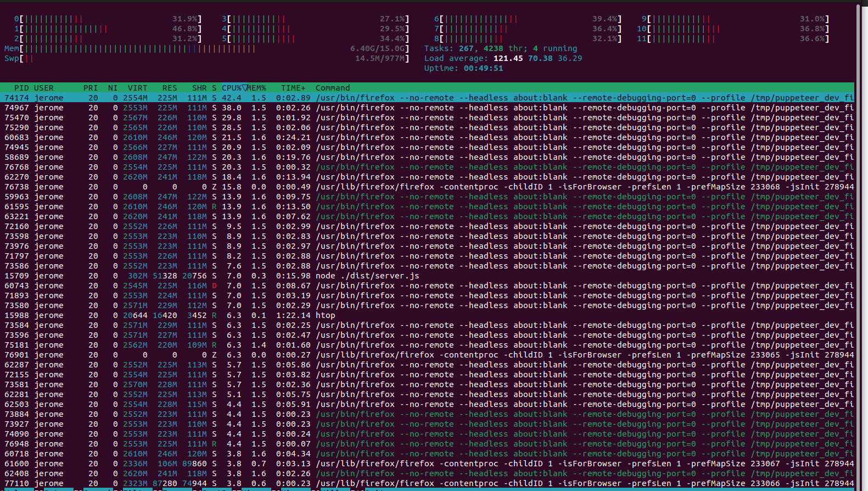Screen dimensions: 868x491
Task: Select process row with PID 62503
Action: click(427, 404)
